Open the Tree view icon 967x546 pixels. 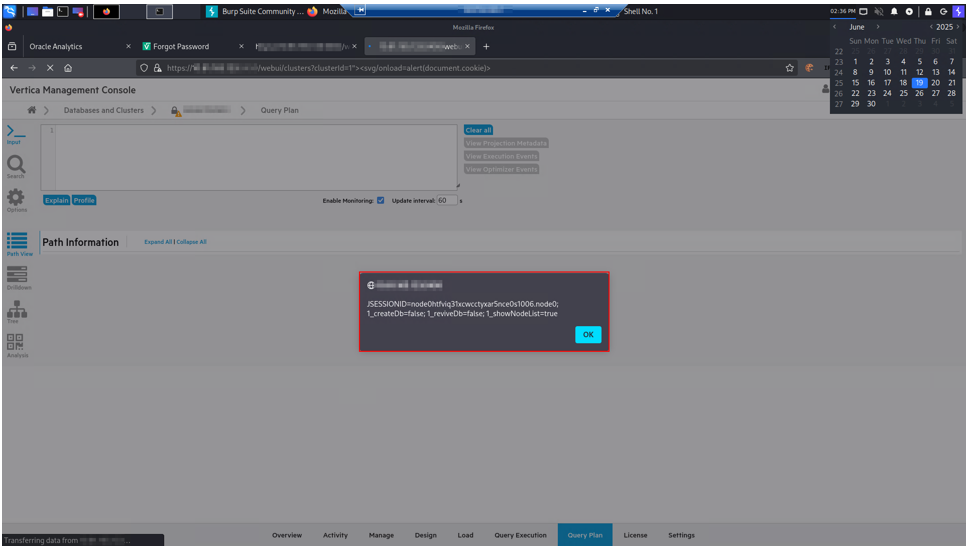(17, 310)
